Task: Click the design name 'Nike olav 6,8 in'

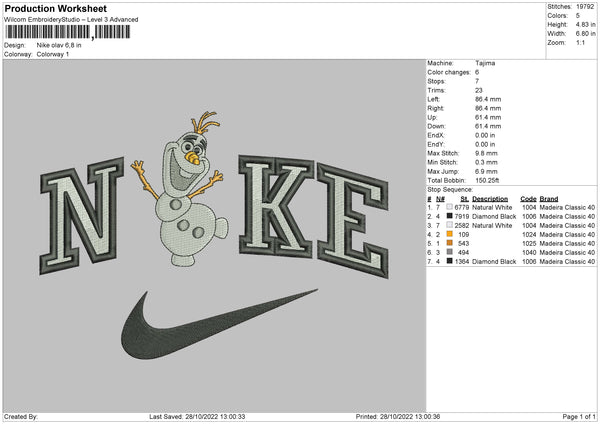Action: [59, 45]
